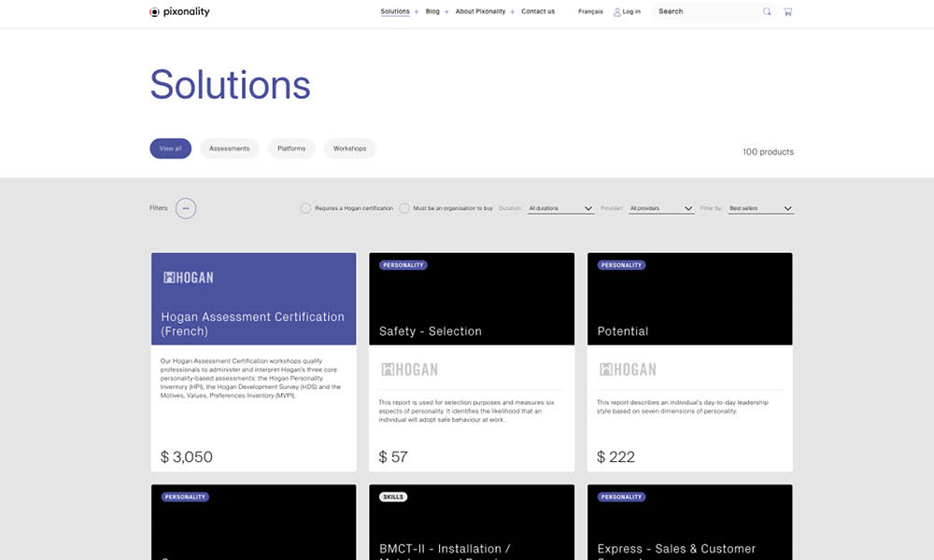
Task: Open the Best sellers sort dropdown
Action: pos(760,207)
